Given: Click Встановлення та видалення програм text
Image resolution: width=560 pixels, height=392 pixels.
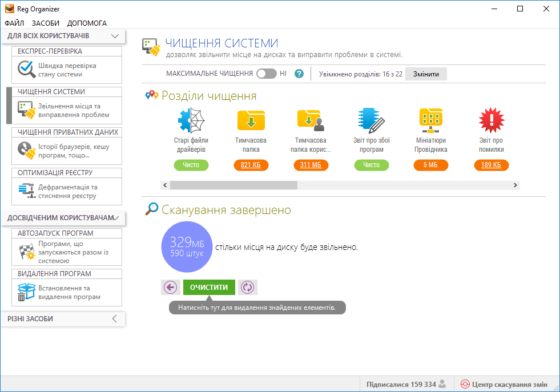Looking at the screenshot, I should (x=69, y=292).
